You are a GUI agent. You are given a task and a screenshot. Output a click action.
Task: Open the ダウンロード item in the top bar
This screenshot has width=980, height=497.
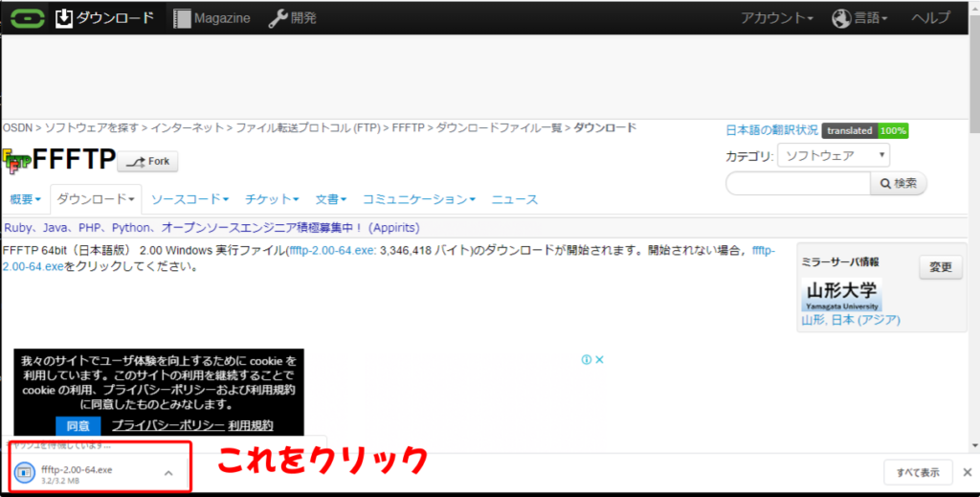(x=104, y=18)
